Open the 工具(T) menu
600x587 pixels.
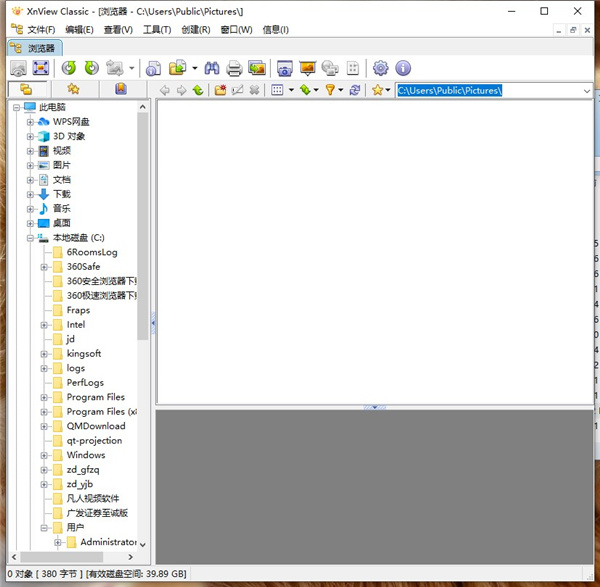(x=157, y=29)
